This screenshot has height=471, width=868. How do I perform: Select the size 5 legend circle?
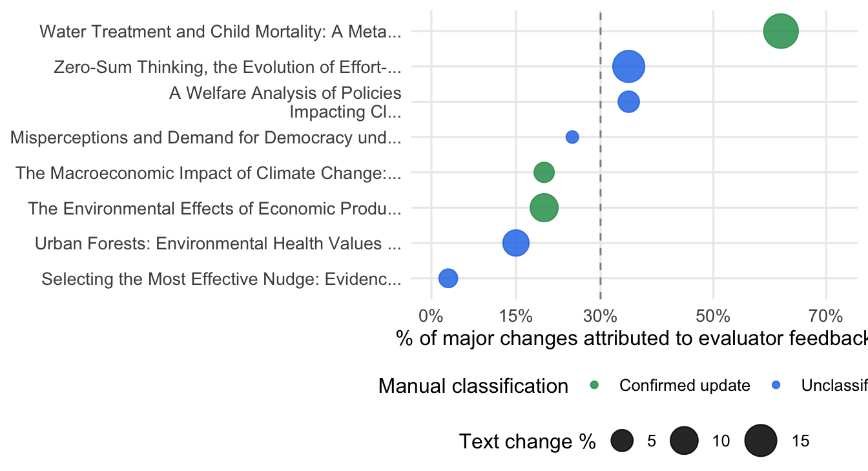coord(622,441)
